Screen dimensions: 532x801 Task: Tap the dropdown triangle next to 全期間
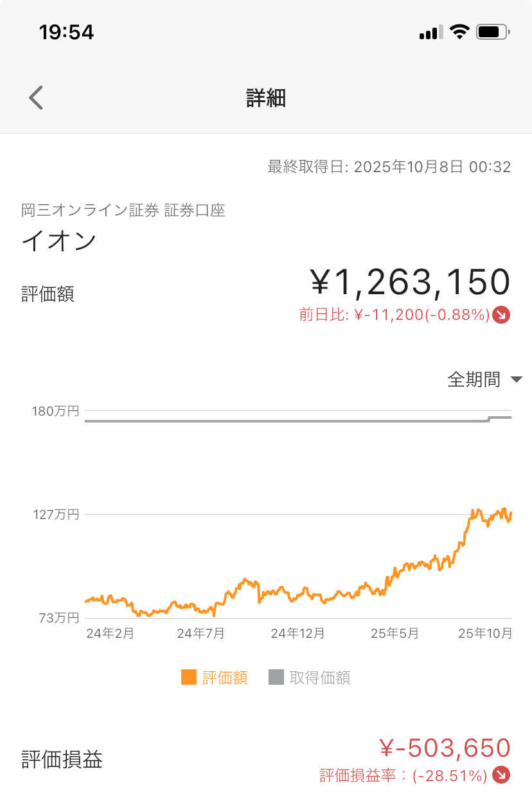(x=517, y=380)
